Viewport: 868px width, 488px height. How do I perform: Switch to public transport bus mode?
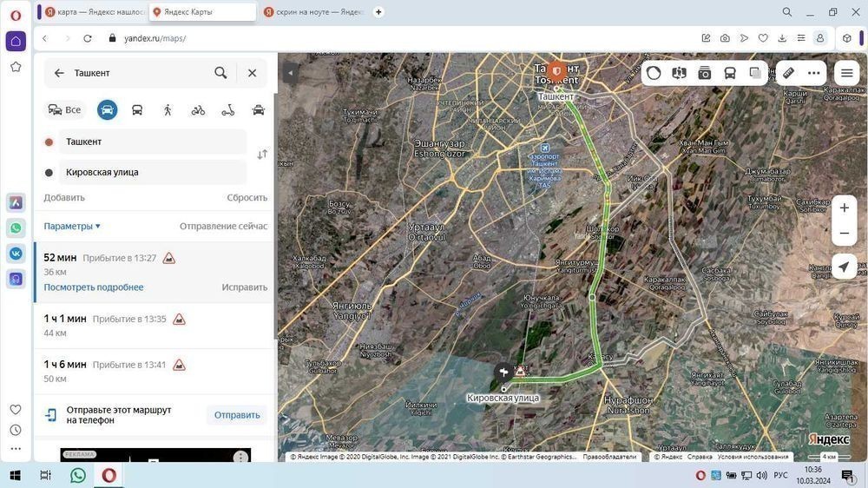pos(137,109)
